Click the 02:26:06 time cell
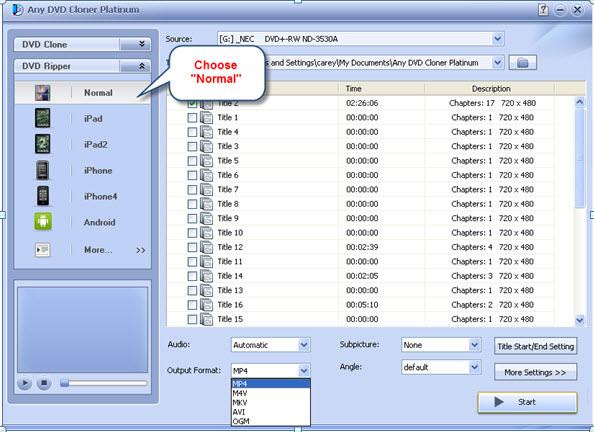594x432 pixels. click(x=362, y=103)
